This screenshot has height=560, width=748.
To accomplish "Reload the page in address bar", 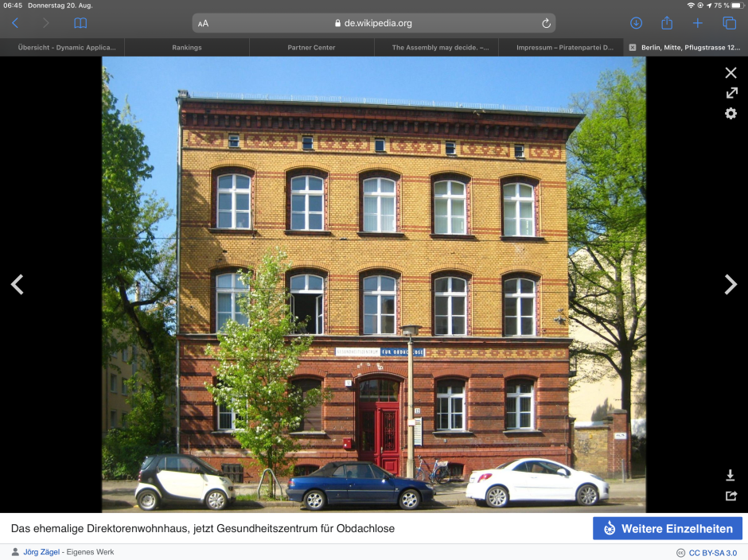I will point(546,23).
